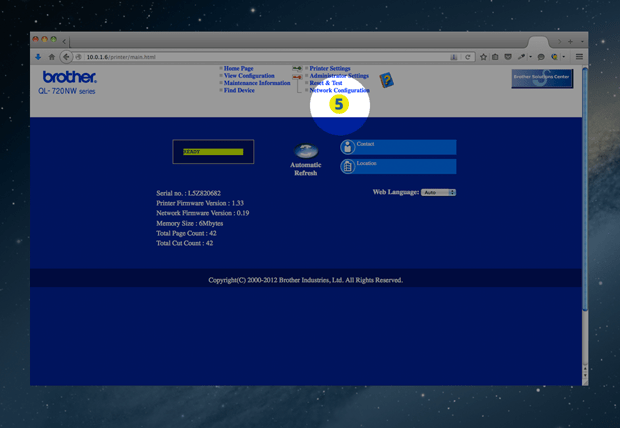Click the Pocket icon in toolbar
620x428 pixels.
[x=508, y=57]
